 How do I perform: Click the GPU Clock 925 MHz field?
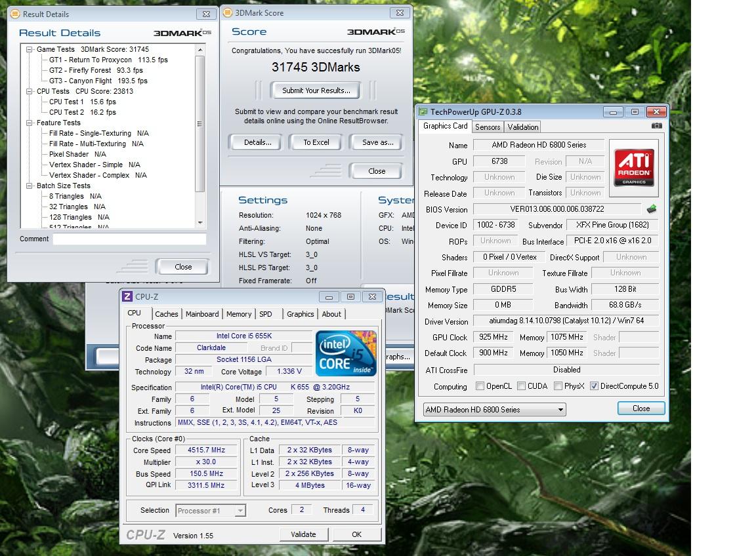point(493,337)
